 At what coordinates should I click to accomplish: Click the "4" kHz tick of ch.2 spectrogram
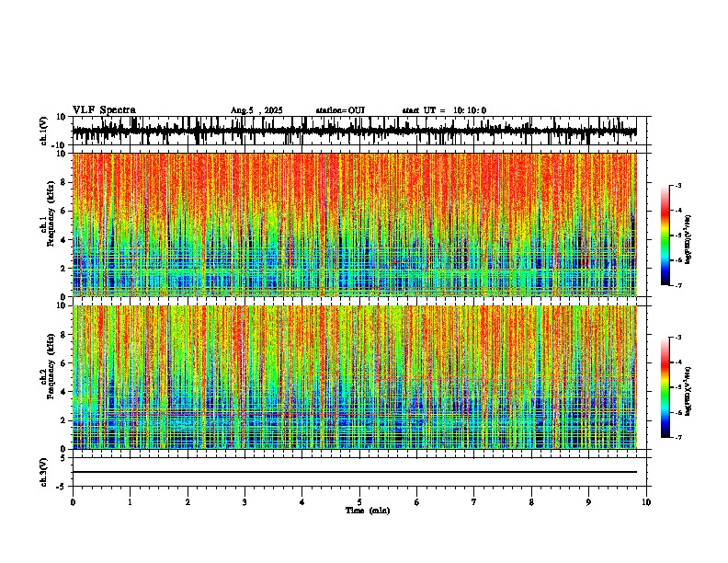point(63,392)
